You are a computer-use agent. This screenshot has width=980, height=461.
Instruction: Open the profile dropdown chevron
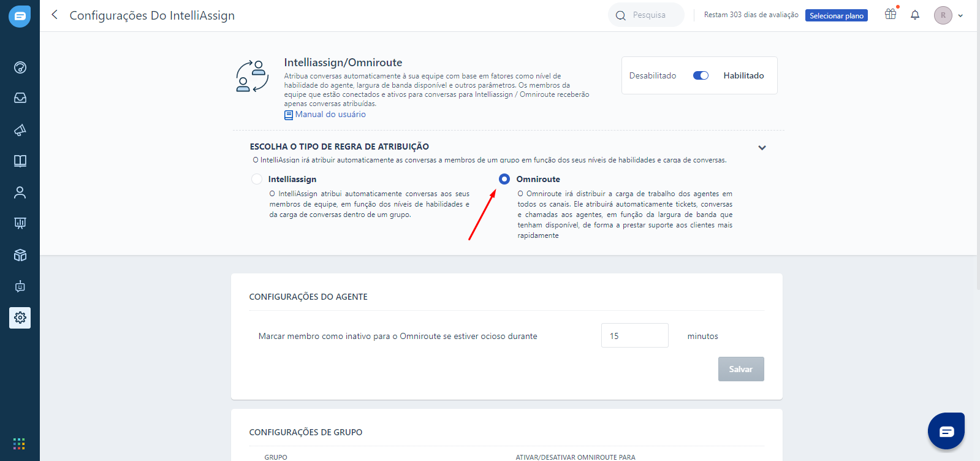(x=960, y=16)
